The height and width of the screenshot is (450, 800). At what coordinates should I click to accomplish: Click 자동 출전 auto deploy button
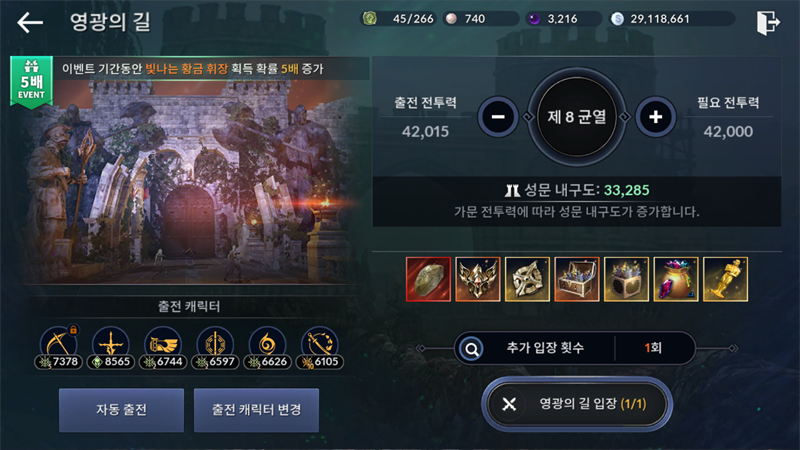(x=121, y=410)
